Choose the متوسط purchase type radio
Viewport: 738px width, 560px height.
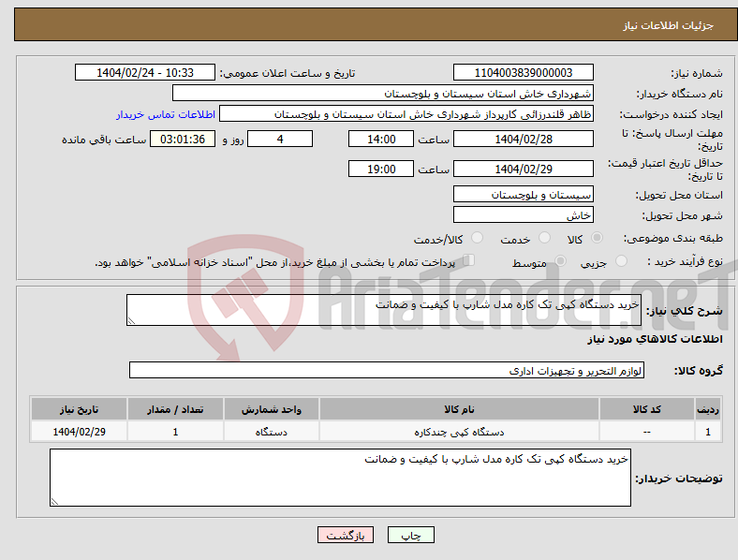560,260
